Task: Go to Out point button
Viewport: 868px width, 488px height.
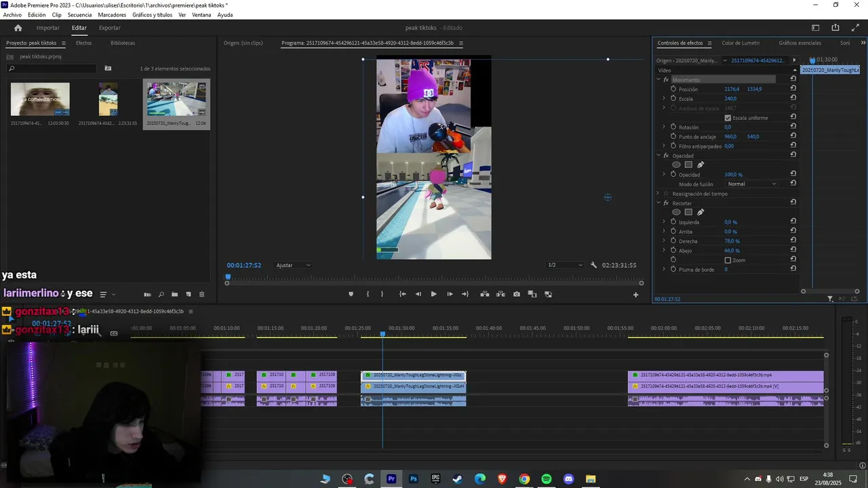Action: tap(465, 294)
